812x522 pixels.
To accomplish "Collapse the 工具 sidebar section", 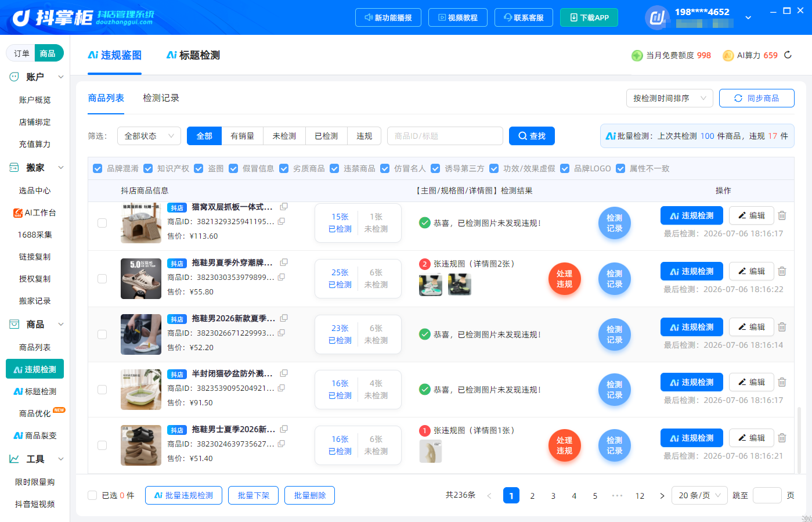I will click(61, 459).
